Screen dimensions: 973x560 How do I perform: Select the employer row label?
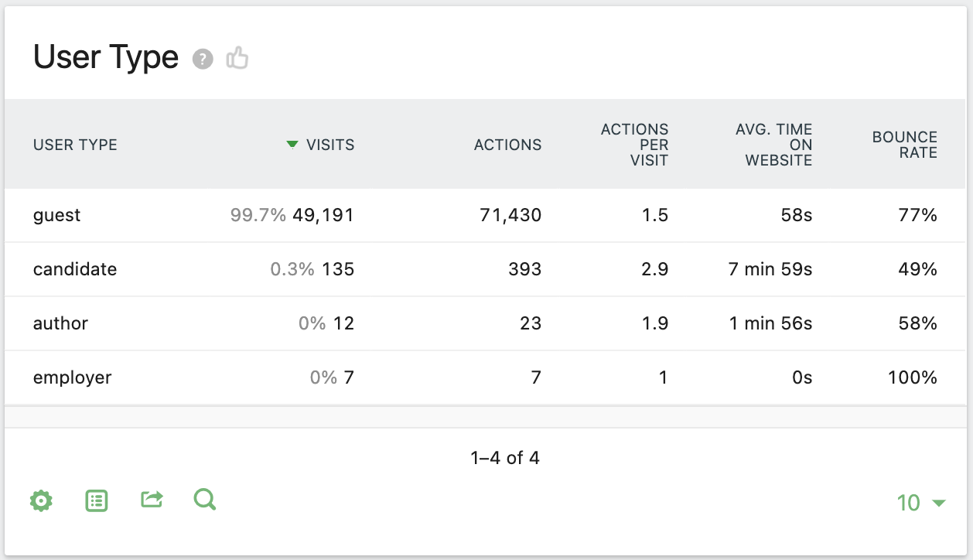(72, 377)
